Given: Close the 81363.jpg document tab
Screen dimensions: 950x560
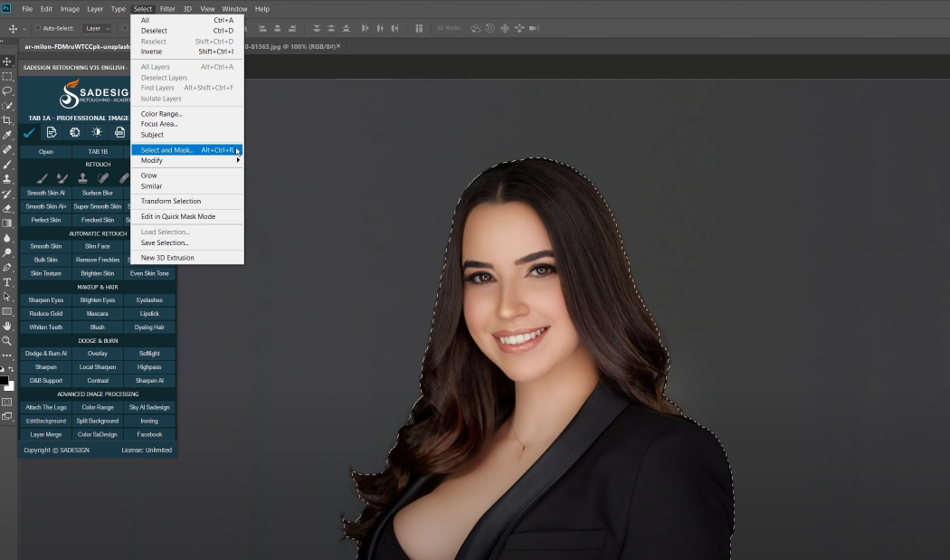Looking at the screenshot, I should [338, 46].
